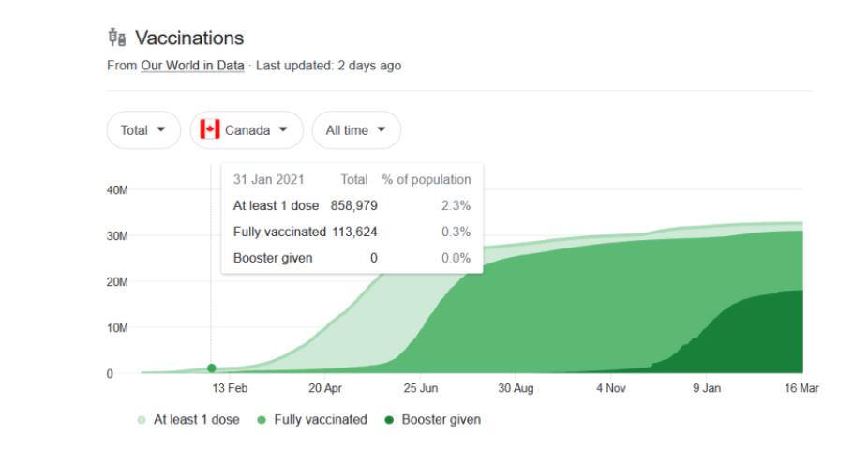Click the 'Booster given' legend dot
This screenshot has width=868, height=451.
389,420
